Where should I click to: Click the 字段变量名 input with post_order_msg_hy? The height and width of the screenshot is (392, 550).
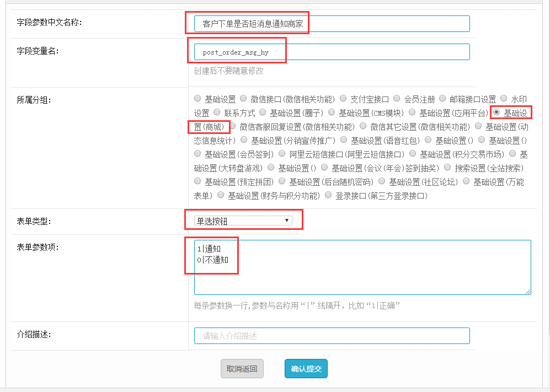(x=332, y=52)
